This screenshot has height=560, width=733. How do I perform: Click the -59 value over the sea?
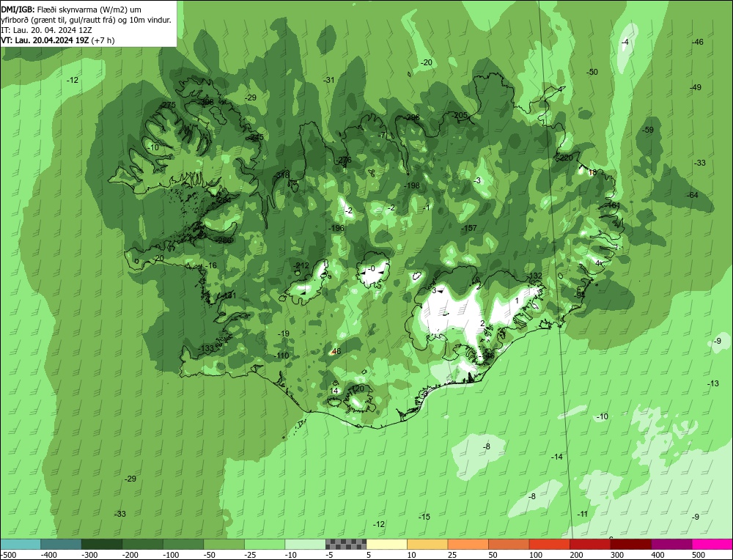click(x=648, y=130)
